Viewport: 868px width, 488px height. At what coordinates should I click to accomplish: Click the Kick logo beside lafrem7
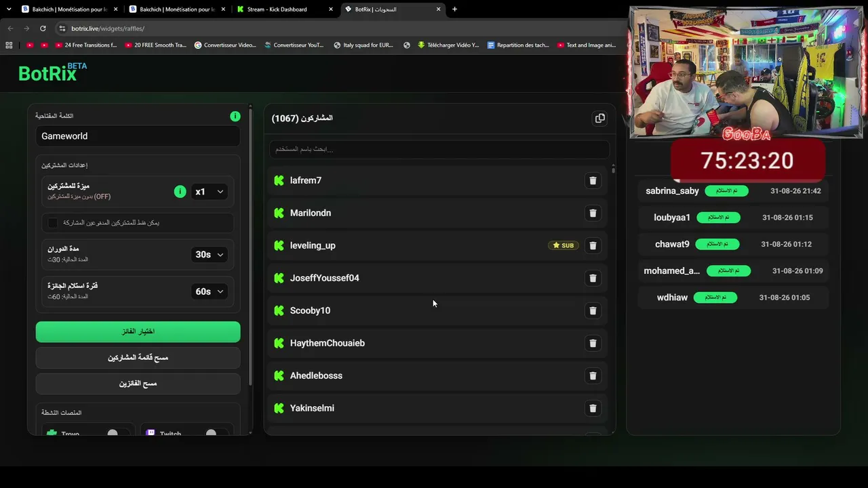[279, 180]
